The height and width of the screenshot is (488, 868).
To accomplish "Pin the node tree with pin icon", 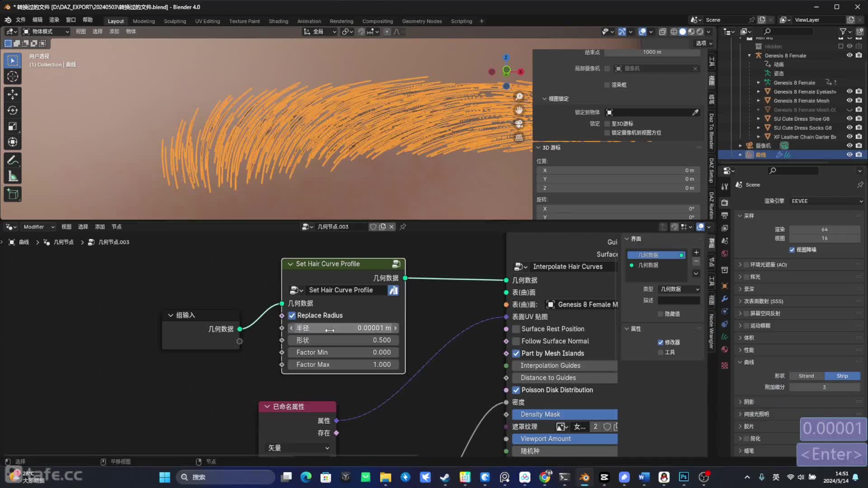I will click(x=403, y=227).
